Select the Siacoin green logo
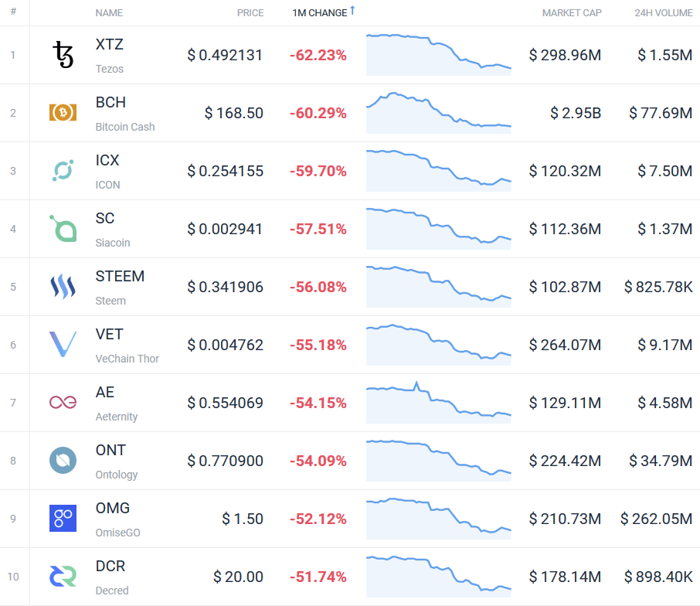The image size is (700, 606). (x=63, y=228)
